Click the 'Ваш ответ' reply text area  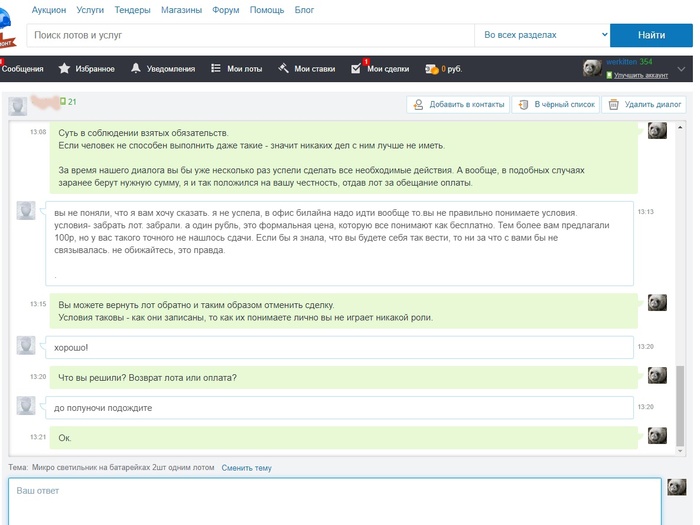[x=335, y=502]
